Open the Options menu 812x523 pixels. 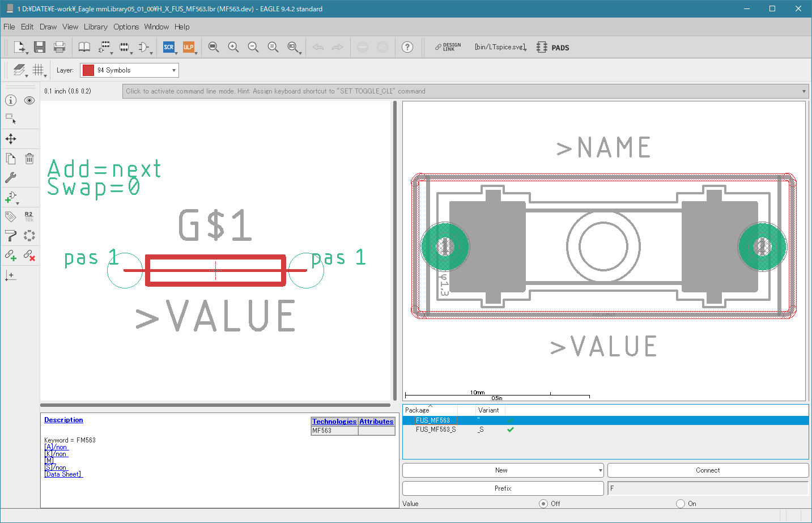[x=126, y=27]
